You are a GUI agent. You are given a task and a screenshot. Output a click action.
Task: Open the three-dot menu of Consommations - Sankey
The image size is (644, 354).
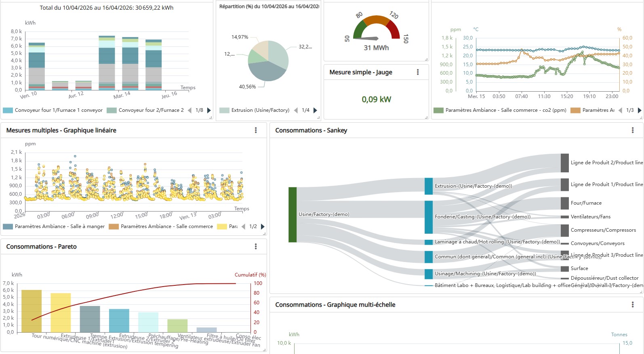pos(633,130)
